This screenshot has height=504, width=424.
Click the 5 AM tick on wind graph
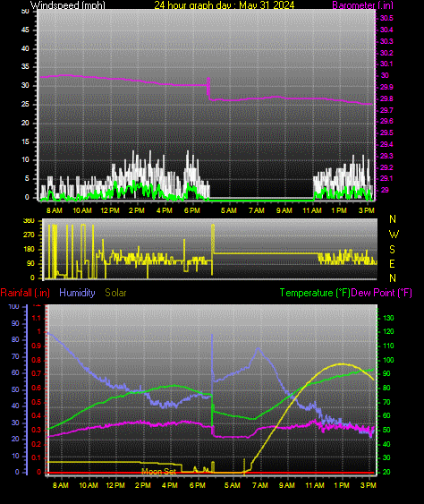pyautogui.click(x=229, y=210)
